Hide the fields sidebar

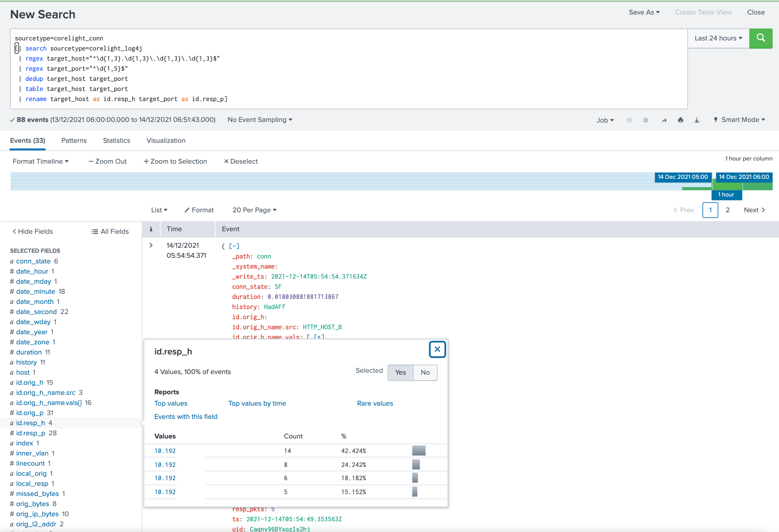pyautogui.click(x=33, y=231)
